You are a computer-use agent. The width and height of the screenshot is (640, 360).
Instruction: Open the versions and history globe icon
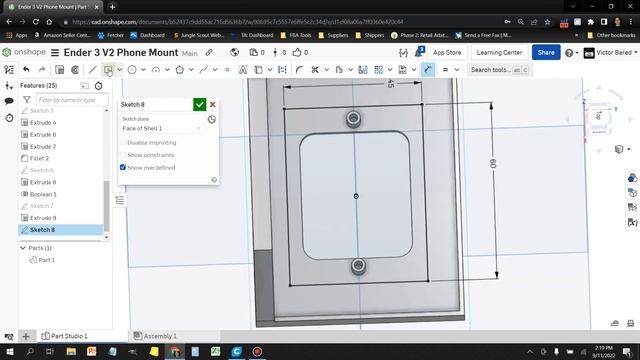tap(234, 52)
